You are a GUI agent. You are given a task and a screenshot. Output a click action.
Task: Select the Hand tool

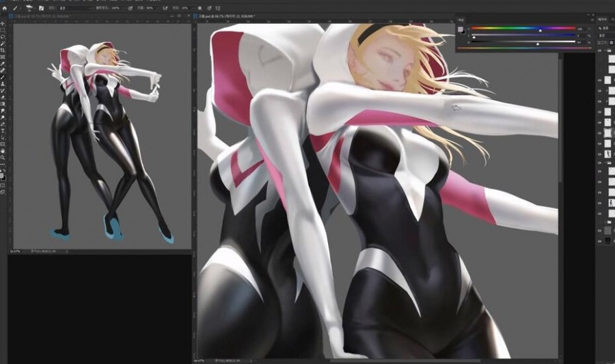pos(3,151)
